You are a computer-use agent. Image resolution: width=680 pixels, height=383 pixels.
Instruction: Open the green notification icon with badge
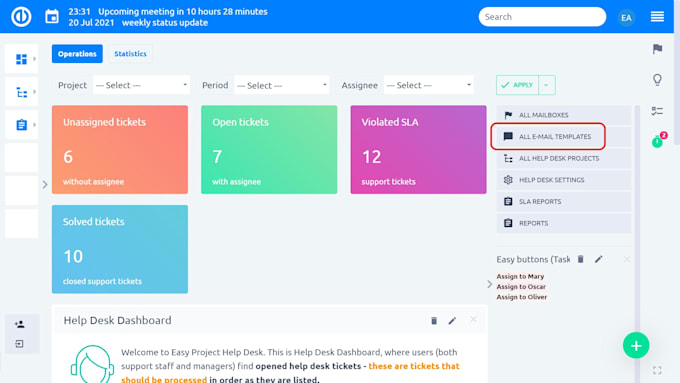point(658,140)
